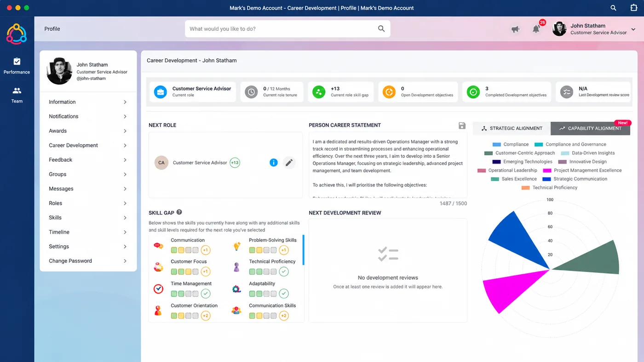Open the Team icon in sidebar
The image size is (644, 362).
(17, 95)
